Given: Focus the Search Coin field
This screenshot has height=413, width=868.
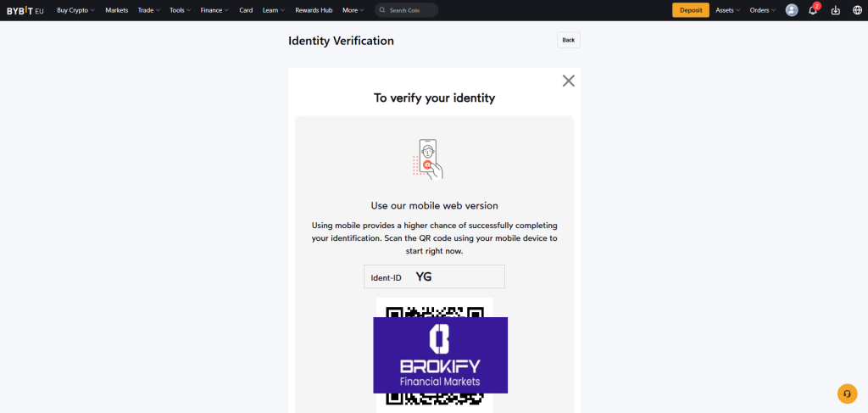Looking at the screenshot, I should click(x=413, y=10).
